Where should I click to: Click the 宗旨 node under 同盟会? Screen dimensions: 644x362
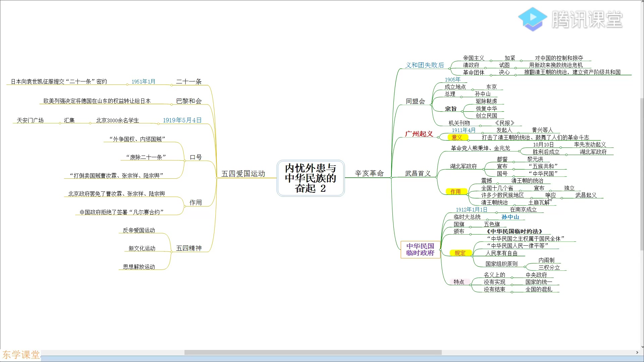coord(450,109)
